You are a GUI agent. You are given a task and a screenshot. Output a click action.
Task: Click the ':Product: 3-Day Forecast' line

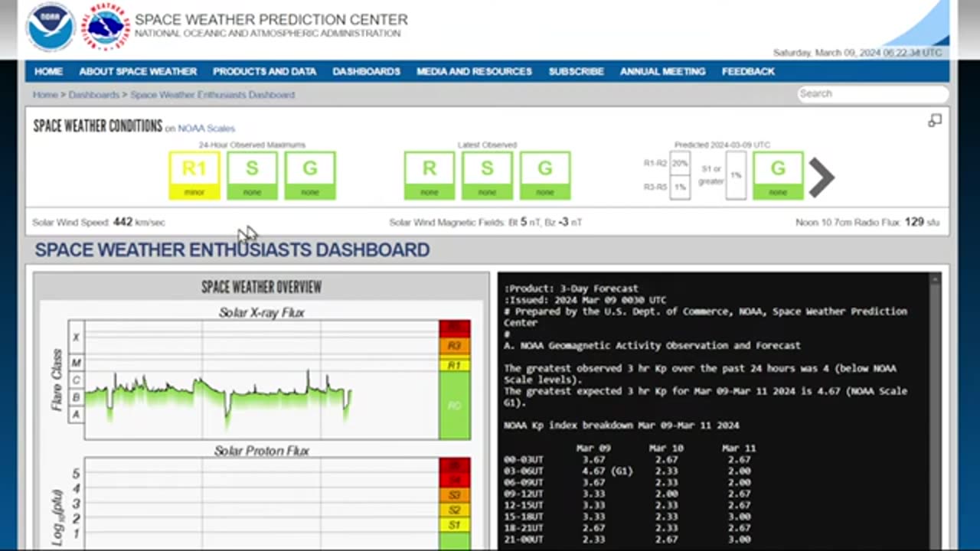571,289
